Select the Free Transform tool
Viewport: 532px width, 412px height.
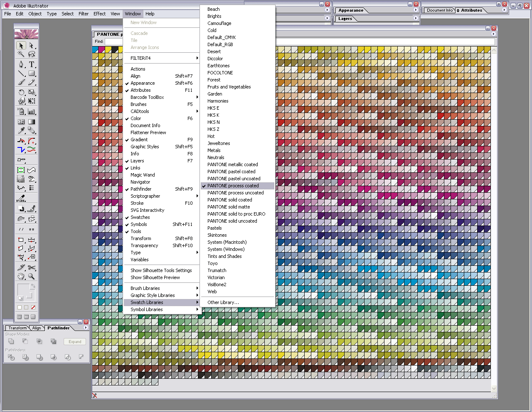(x=32, y=101)
